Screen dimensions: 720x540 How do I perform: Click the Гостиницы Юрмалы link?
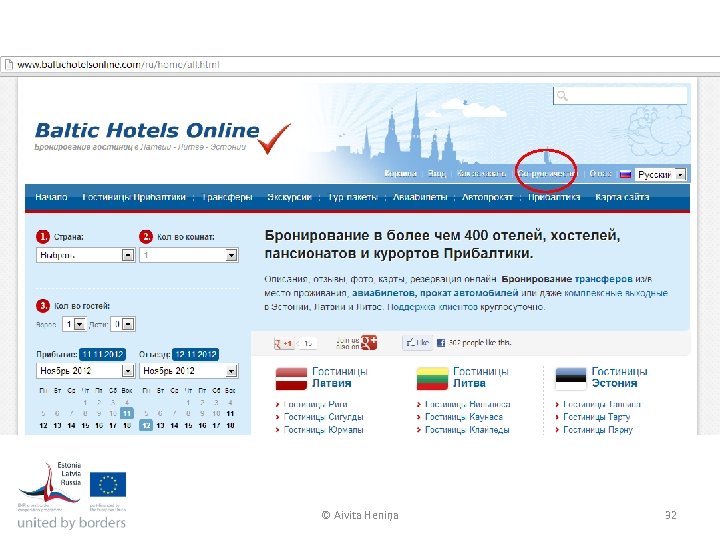click(x=324, y=430)
